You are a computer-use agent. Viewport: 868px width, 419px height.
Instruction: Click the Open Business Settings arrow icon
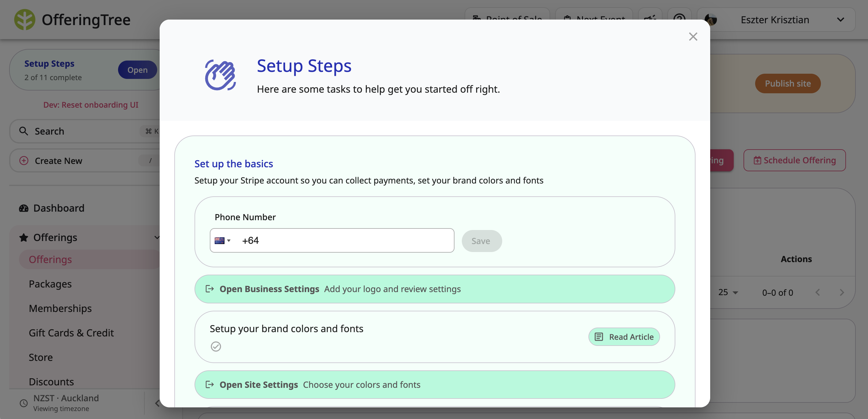point(210,289)
